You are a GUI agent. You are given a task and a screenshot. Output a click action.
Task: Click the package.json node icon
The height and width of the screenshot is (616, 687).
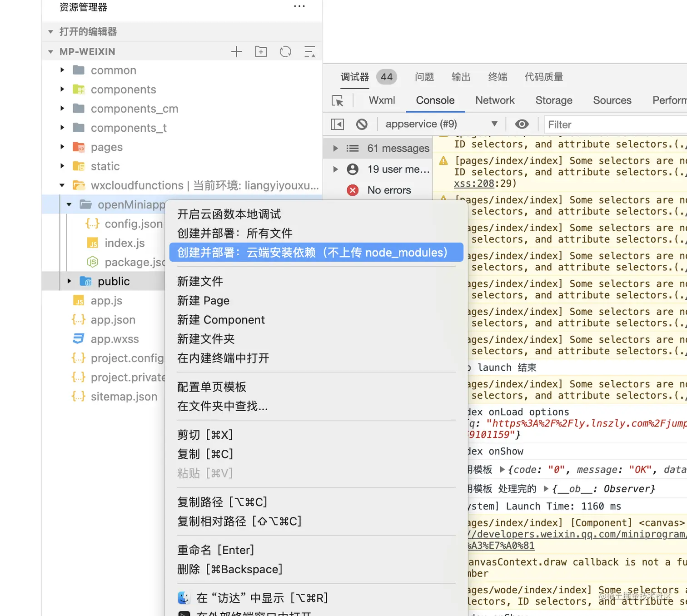tap(93, 262)
